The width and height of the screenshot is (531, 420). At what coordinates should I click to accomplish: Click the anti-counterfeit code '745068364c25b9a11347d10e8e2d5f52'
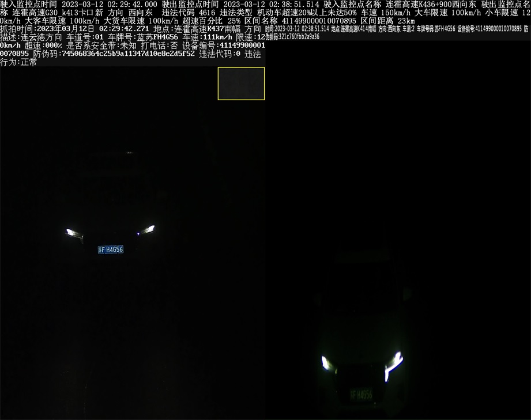coord(129,54)
